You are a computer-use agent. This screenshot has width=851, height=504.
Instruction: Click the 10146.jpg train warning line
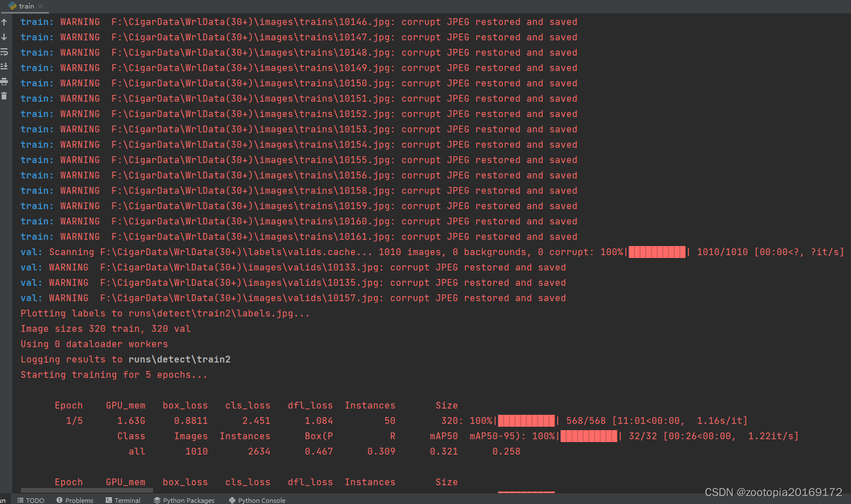(x=299, y=22)
